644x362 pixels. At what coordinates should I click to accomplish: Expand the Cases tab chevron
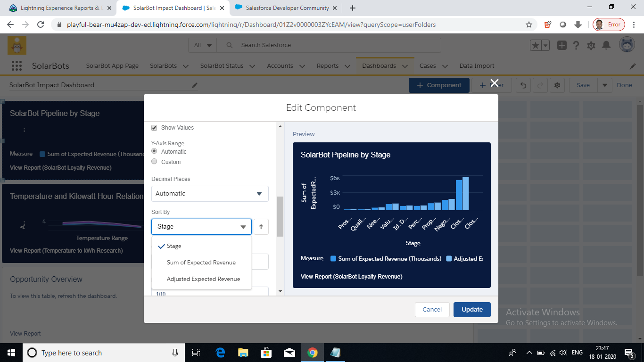click(445, 66)
